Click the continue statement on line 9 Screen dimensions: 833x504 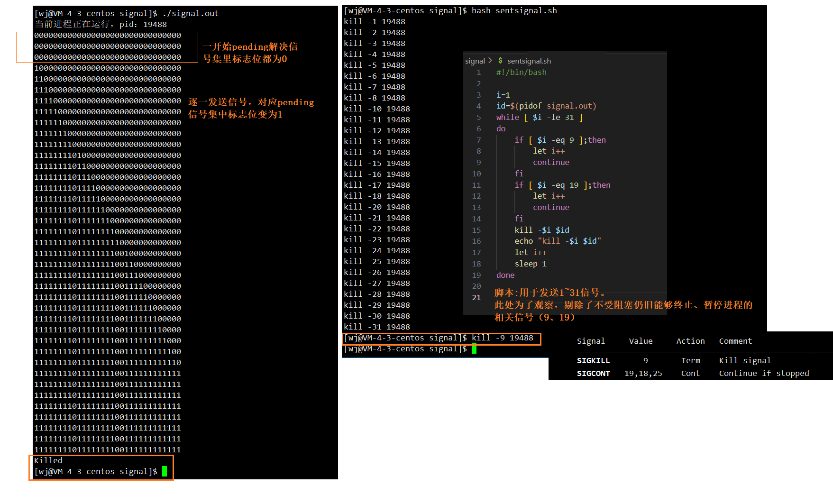(x=551, y=162)
